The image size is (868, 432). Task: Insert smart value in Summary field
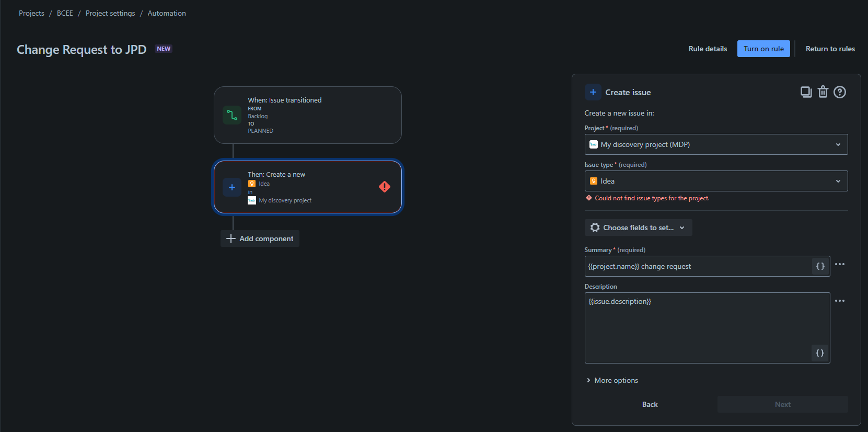tap(820, 266)
